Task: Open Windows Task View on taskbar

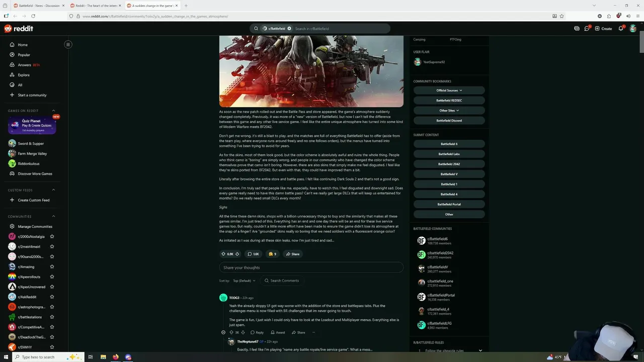Action: (91, 357)
